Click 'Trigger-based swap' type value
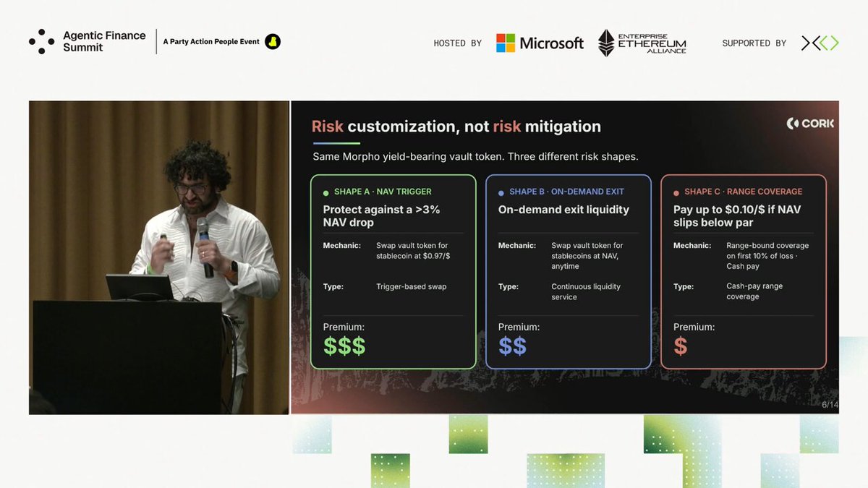This screenshot has height=488, width=868. 412,286
